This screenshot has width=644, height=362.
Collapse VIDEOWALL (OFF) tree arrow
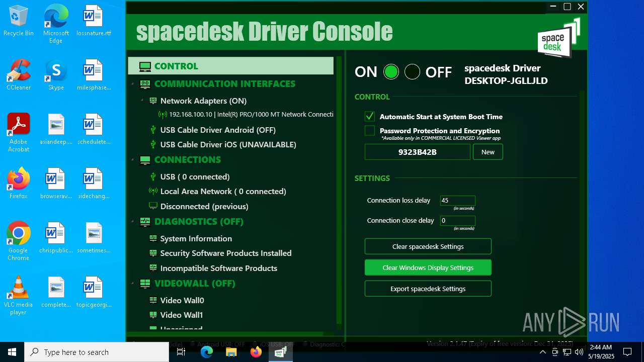(x=133, y=284)
